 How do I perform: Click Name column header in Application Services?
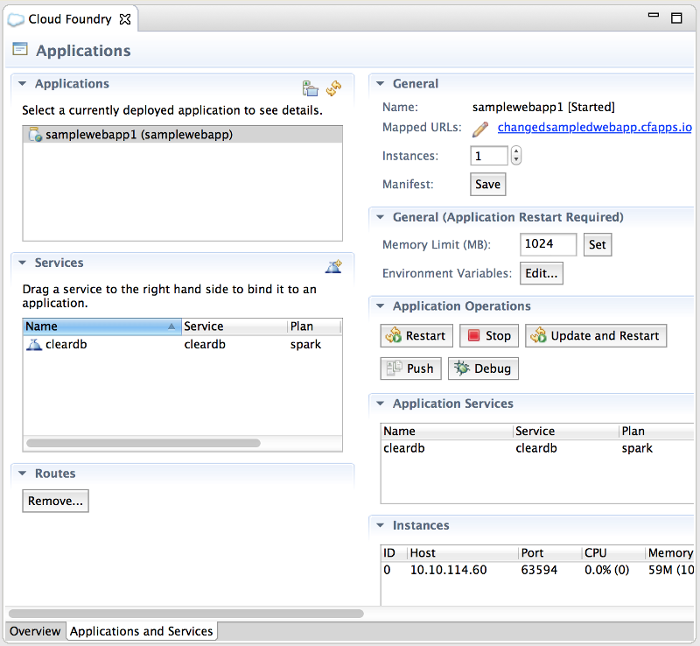(x=447, y=431)
